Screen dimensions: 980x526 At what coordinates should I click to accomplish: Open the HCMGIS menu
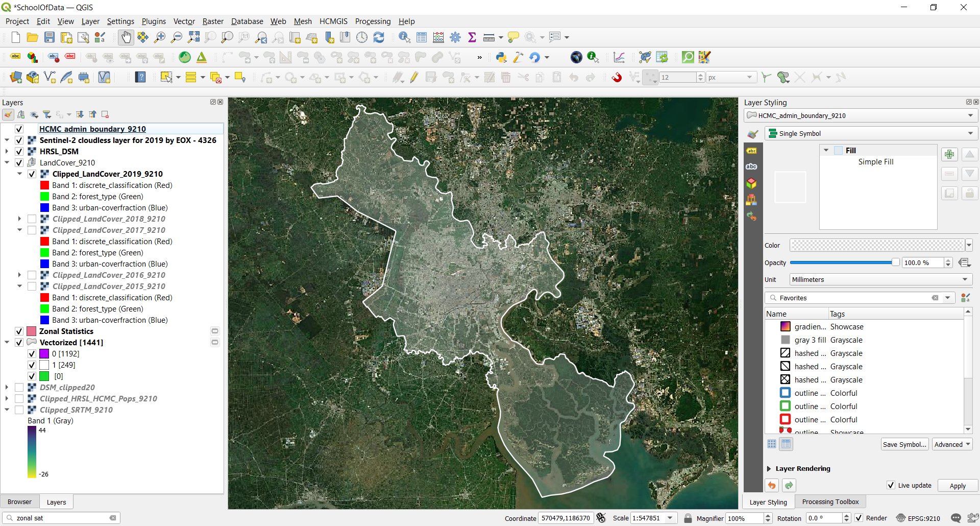point(333,21)
